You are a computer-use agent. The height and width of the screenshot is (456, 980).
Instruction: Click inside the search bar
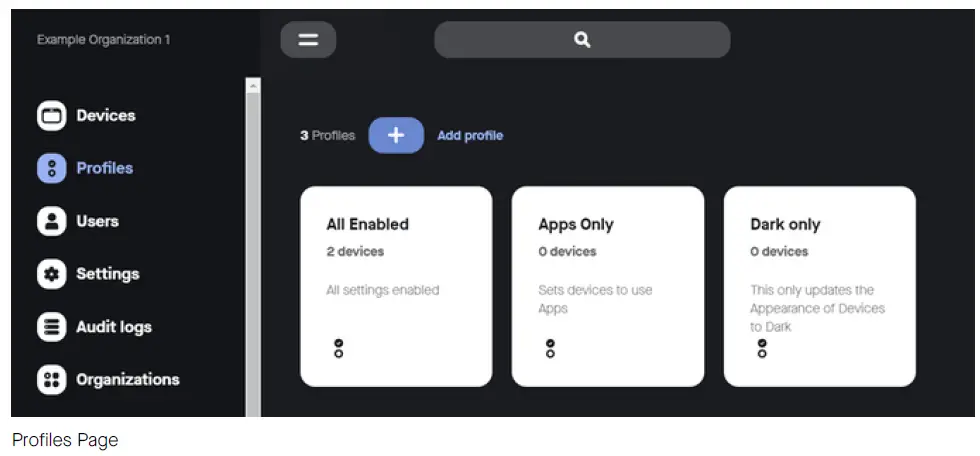pos(582,40)
